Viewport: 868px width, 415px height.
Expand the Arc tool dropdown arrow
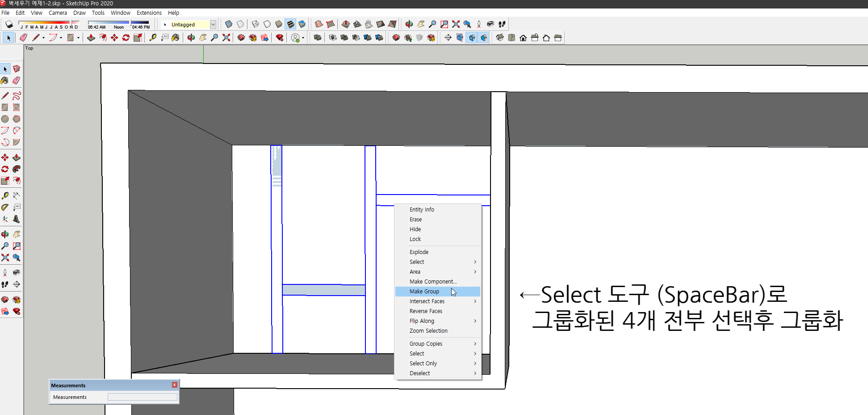[x=61, y=38]
